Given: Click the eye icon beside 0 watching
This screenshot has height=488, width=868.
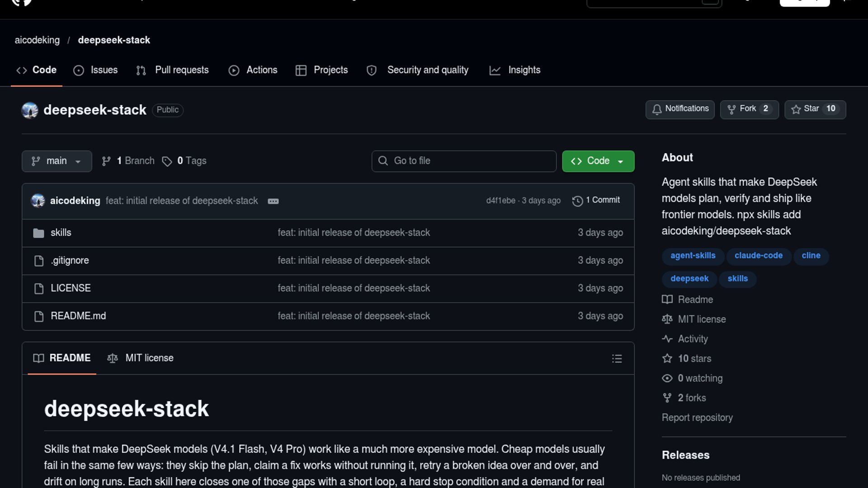Looking at the screenshot, I should (x=667, y=379).
